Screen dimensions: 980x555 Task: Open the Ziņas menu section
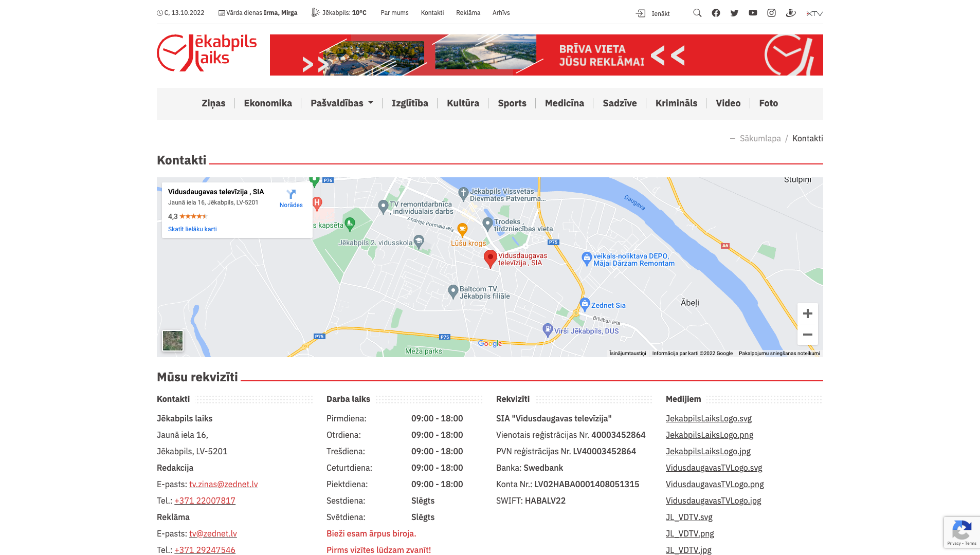(213, 103)
